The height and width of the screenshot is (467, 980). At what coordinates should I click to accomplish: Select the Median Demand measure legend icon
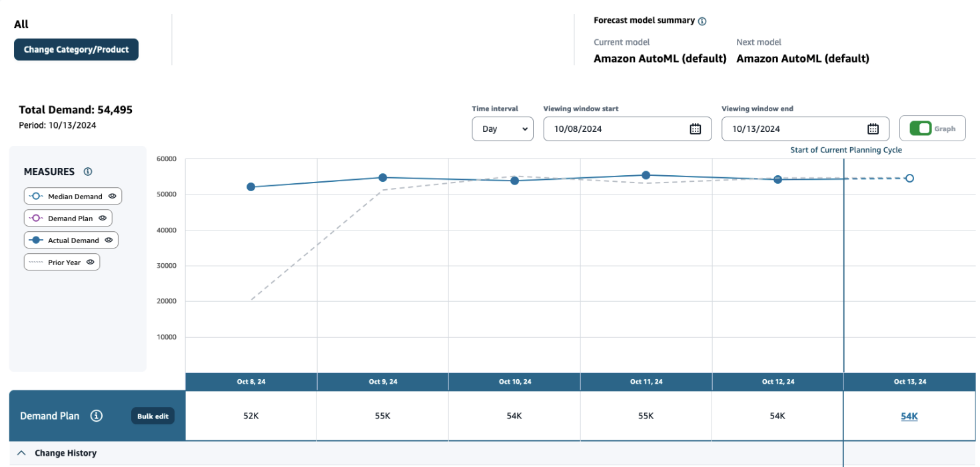coord(35,196)
